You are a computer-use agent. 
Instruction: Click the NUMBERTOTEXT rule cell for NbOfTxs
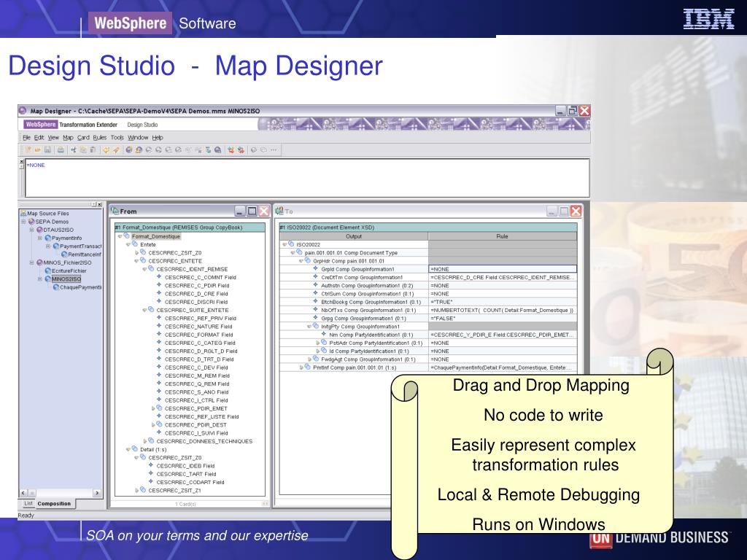point(503,310)
